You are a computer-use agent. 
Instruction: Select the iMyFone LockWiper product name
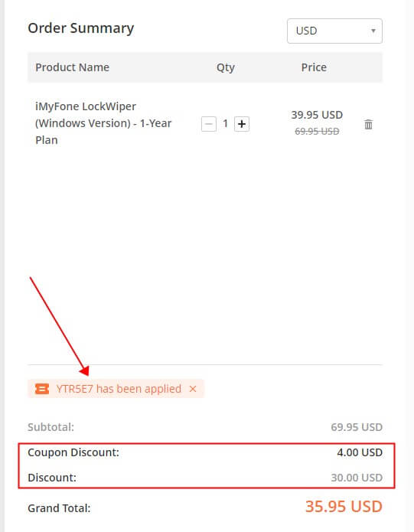click(x=103, y=123)
